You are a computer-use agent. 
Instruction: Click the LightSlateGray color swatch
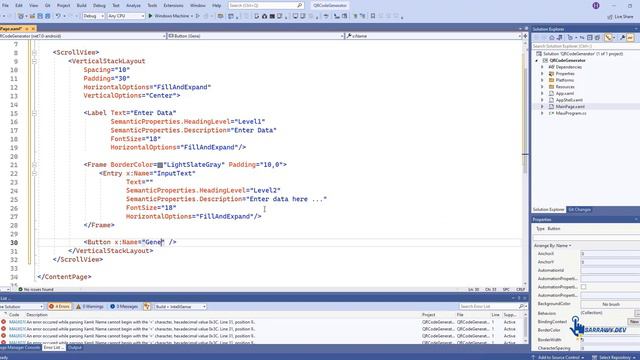click(x=160, y=165)
